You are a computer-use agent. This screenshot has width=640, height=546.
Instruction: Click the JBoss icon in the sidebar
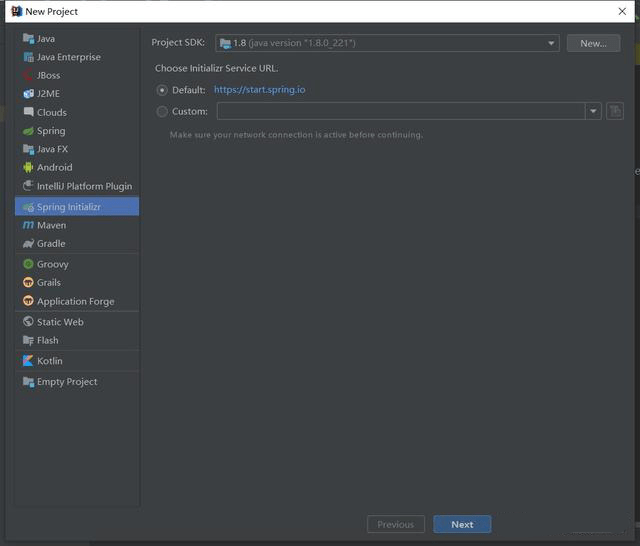click(28, 75)
